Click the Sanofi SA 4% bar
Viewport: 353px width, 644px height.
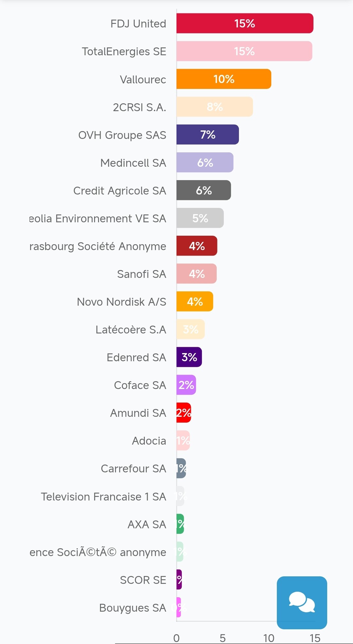196,274
